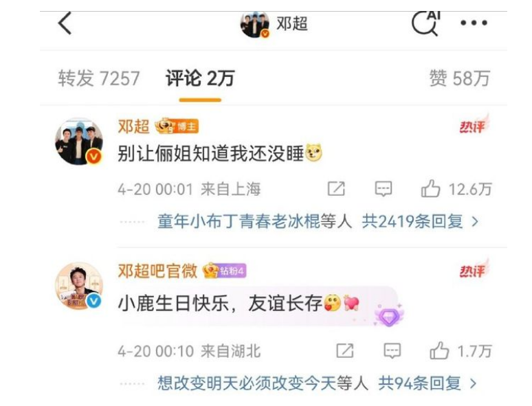Viewport: 532px width, 406px height.
Task: Expand the 共2419条回复 replies thread
Action: pyautogui.click(x=420, y=221)
